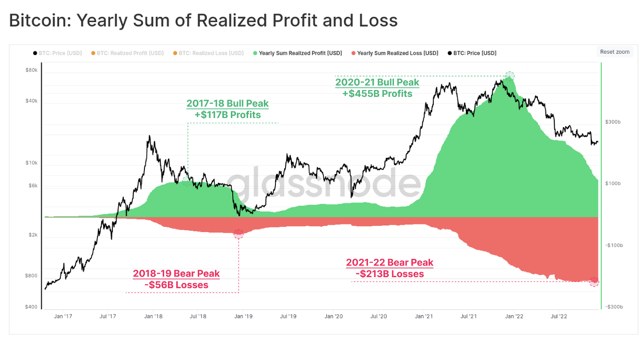The height and width of the screenshot is (351, 644).
Task: Show the BTC: Realized Loss series
Action: click(211, 53)
